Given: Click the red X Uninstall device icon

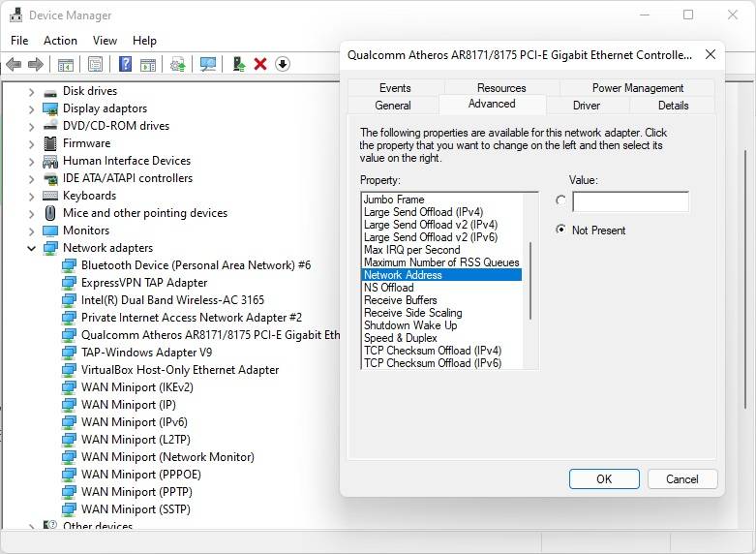Looking at the screenshot, I should tap(260, 64).
